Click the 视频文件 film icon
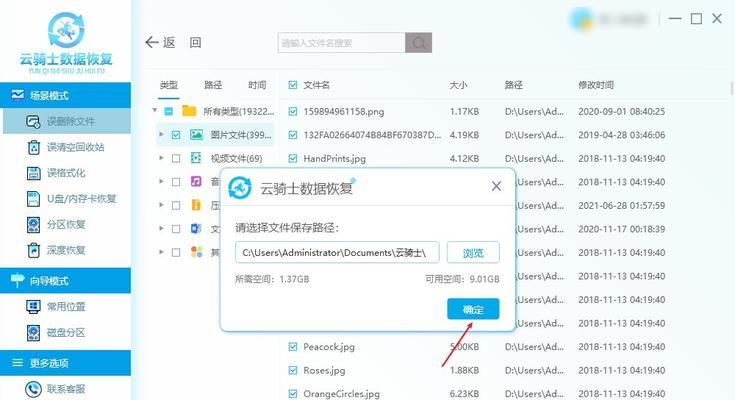The height and width of the screenshot is (400, 735). click(196, 158)
